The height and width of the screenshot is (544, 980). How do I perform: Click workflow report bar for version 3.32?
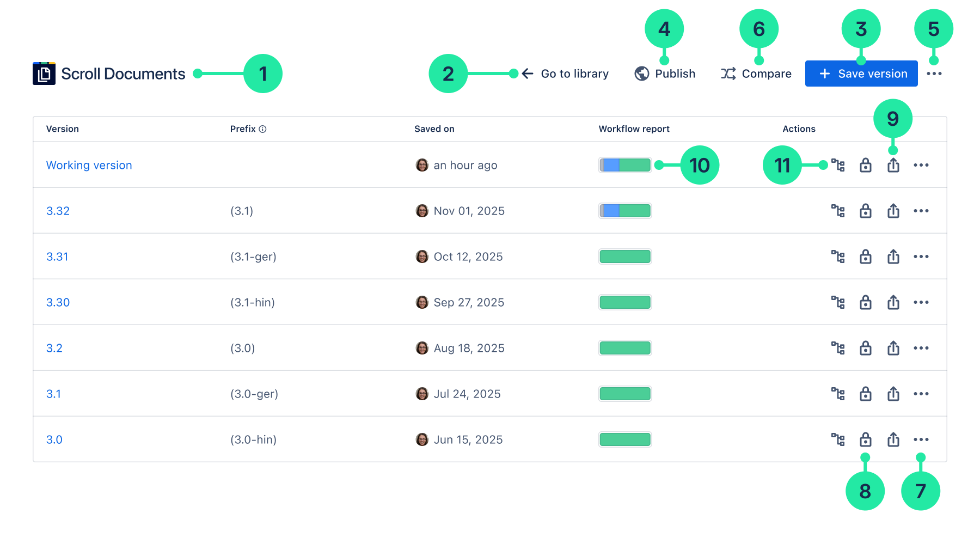click(x=625, y=211)
